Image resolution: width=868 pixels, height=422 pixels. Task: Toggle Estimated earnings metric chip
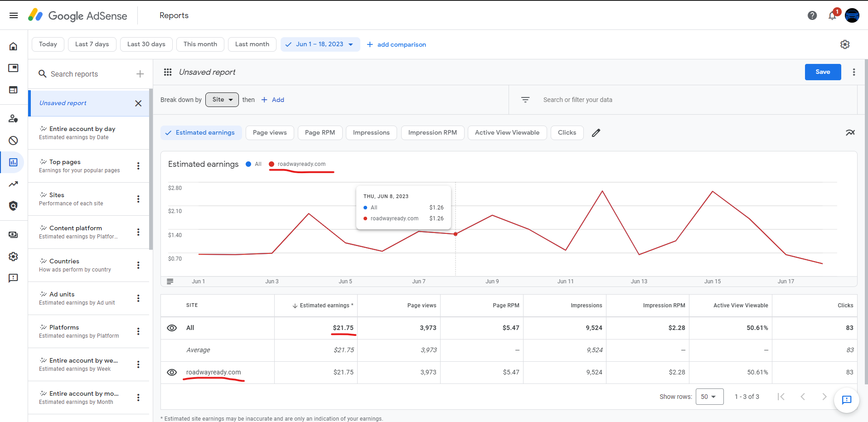pyautogui.click(x=201, y=133)
